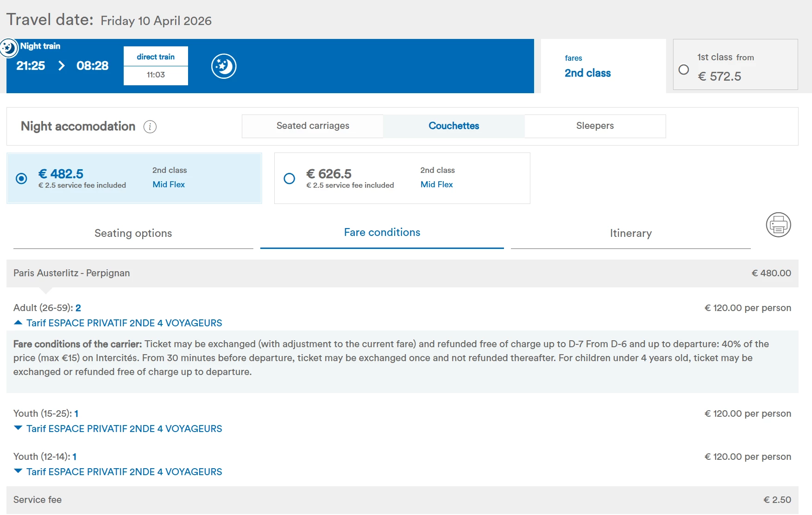
Task: Expand Youth (15-25) tariff details
Action: 19,428
